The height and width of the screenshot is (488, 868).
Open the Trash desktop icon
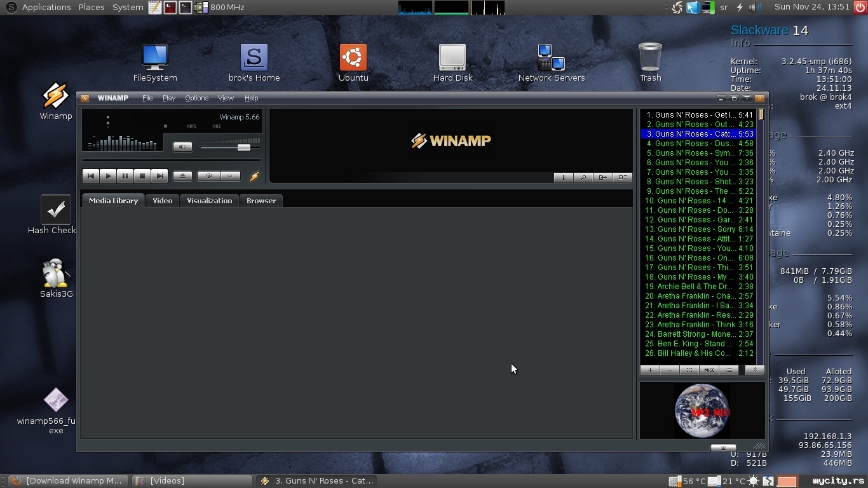[x=650, y=63]
